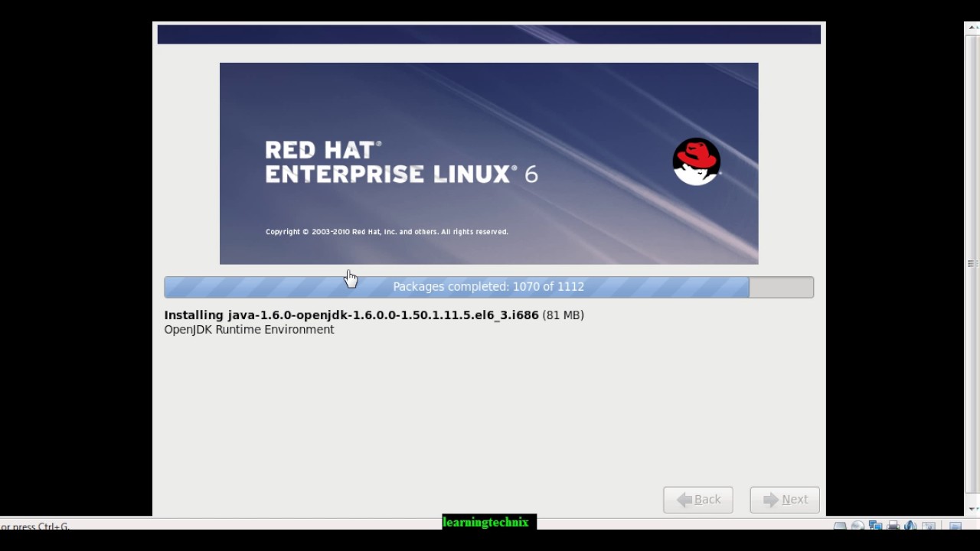Click the "Packages completed: 1070 of 1112" label
Image resolution: width=980 pixels, height=551 pixels.
click(x=488, y=286)
